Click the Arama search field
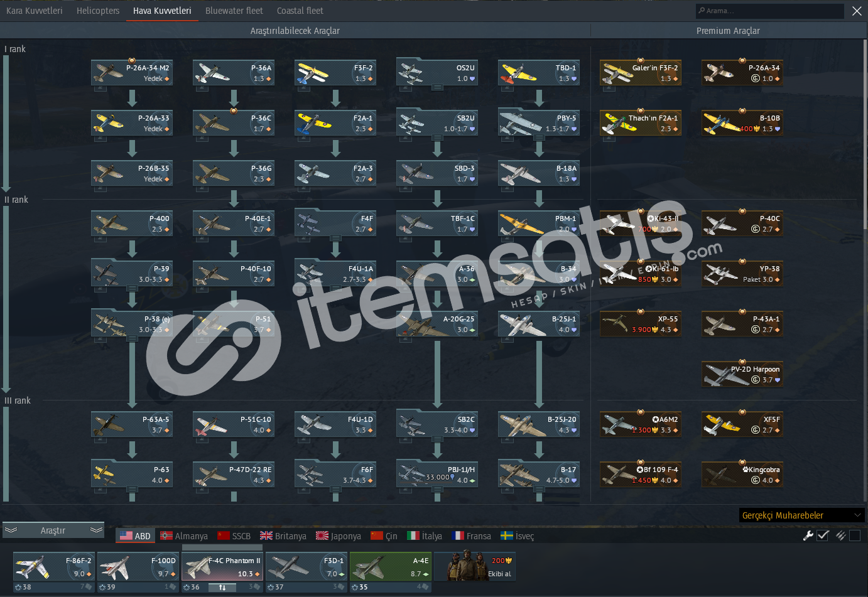 pyautogui.click(x=770, y=11)
